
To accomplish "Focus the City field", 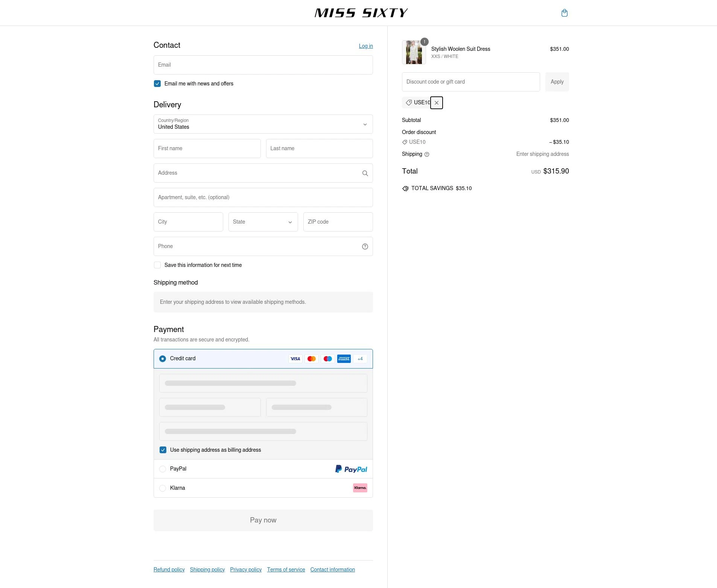I will [x=188, y=222].
